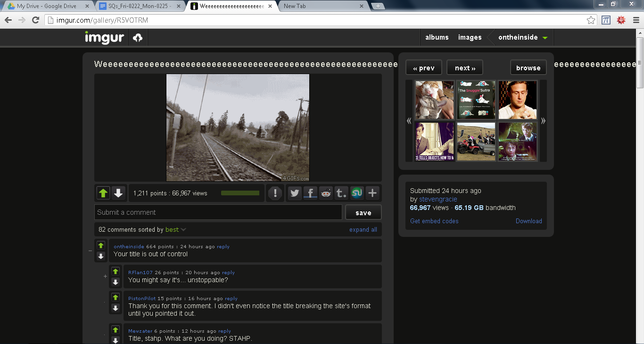Show next thumbnails with right chevron
The image size is (644, 344).
pyautogui.click(x=543, y=121)
